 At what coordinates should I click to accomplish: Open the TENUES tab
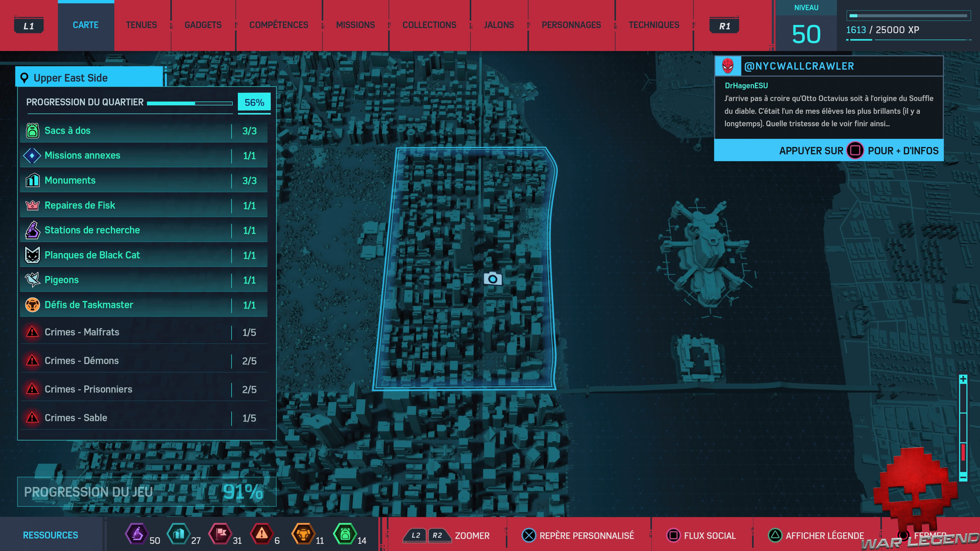[142, 25]
